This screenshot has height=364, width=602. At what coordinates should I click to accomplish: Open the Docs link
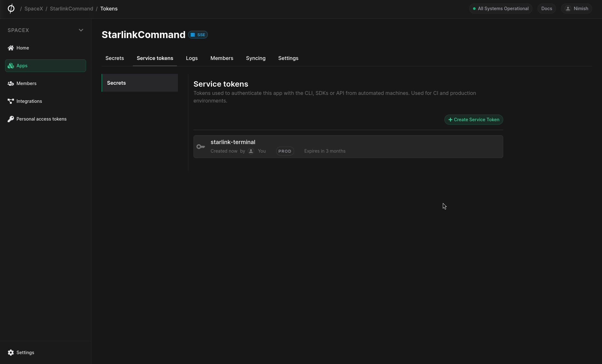[546, 9]
